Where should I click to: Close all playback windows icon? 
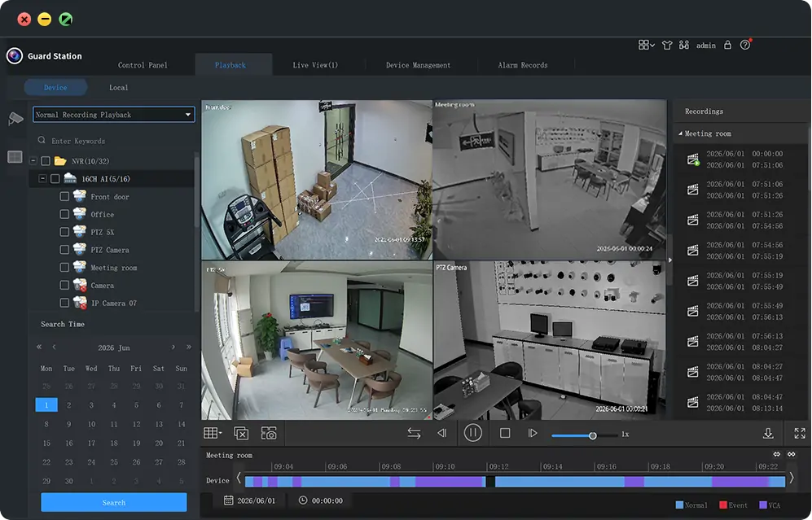pyautogui.click(x=241, y=433)
